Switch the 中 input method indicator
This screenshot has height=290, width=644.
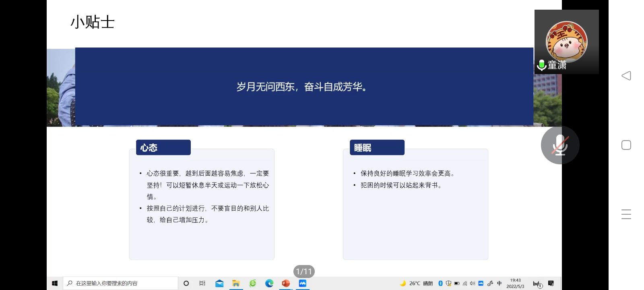coord(500,284)
